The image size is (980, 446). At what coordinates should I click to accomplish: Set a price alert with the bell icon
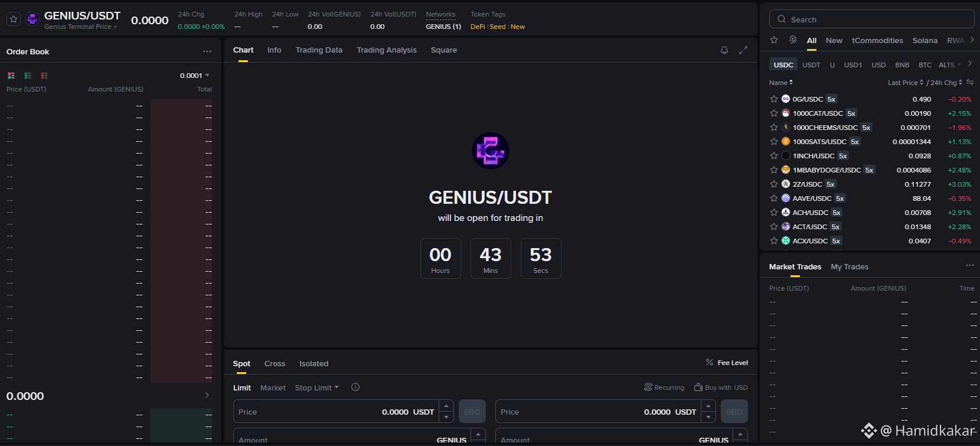724,50
